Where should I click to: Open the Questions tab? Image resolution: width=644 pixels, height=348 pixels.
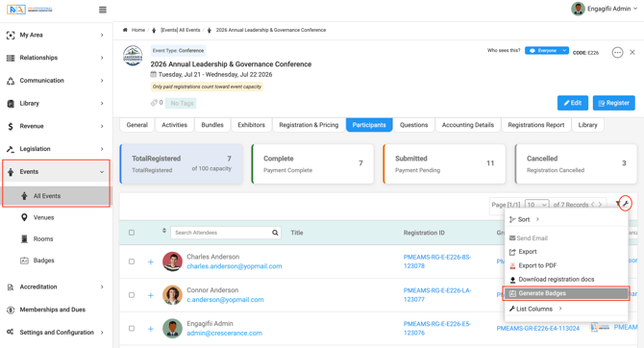click(413, 125)
